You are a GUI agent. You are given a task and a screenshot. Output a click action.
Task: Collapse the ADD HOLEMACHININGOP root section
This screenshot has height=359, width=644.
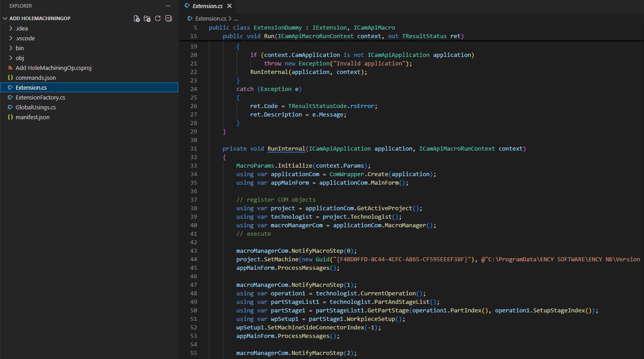click(x=5, y=18)
